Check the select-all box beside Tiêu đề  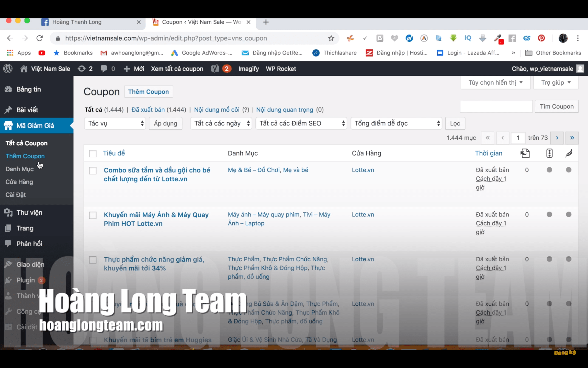[93, 154]
